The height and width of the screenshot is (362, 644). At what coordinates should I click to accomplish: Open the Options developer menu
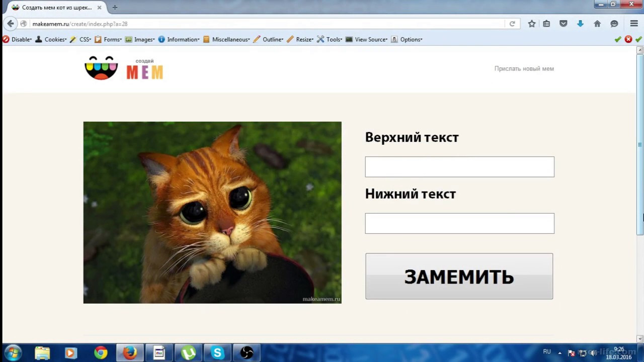[x=407, y=39]
